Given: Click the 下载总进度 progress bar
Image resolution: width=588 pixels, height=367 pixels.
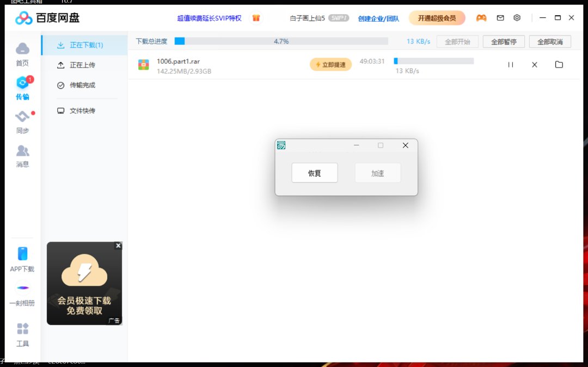Looking at the screenshot, I should (281, 41).
